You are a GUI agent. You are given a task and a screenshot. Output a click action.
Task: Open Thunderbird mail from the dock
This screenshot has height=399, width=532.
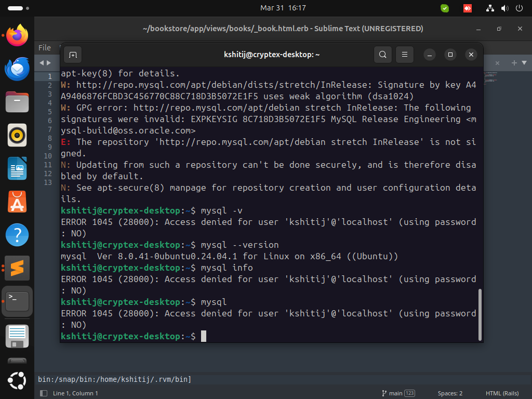(x=17, y=69)
